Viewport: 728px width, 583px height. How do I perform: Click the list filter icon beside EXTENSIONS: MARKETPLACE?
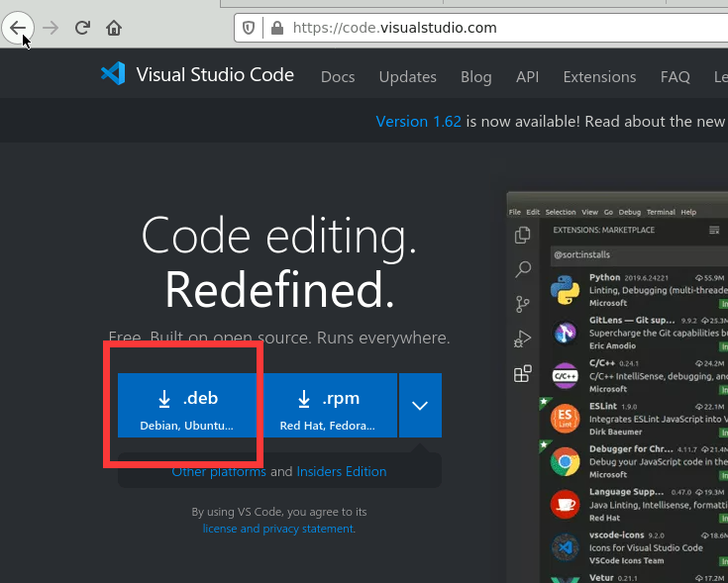coord(714,230)
